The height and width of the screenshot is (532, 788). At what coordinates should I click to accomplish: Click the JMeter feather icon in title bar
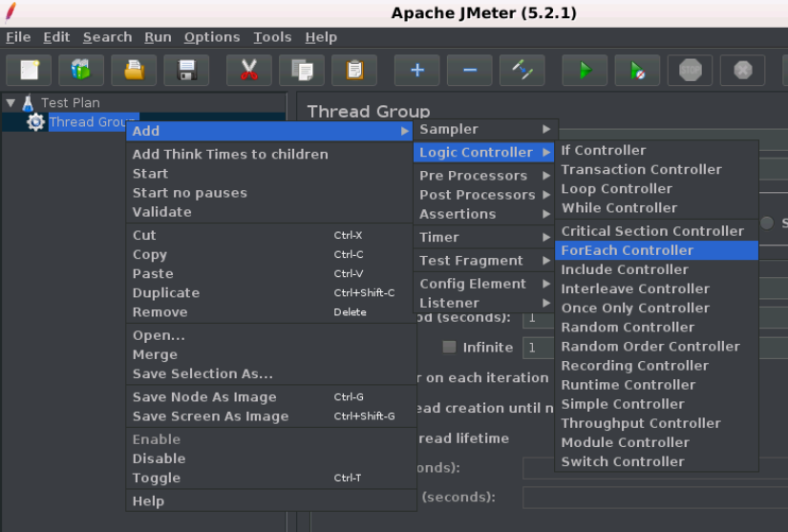coord(11,12)
